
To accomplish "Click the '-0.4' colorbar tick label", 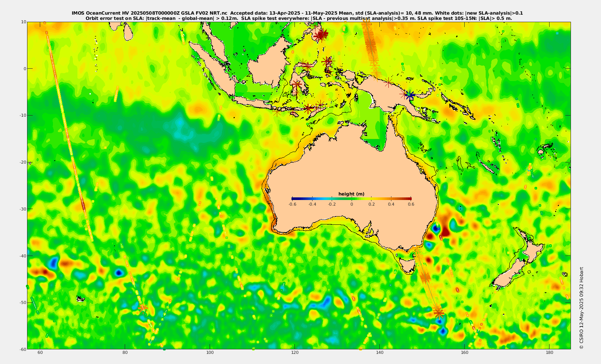I will pyautogui.click(x=312, y=204).
